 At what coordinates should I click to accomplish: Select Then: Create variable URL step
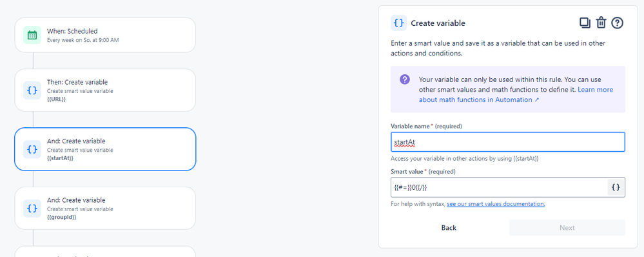(105, 90)
